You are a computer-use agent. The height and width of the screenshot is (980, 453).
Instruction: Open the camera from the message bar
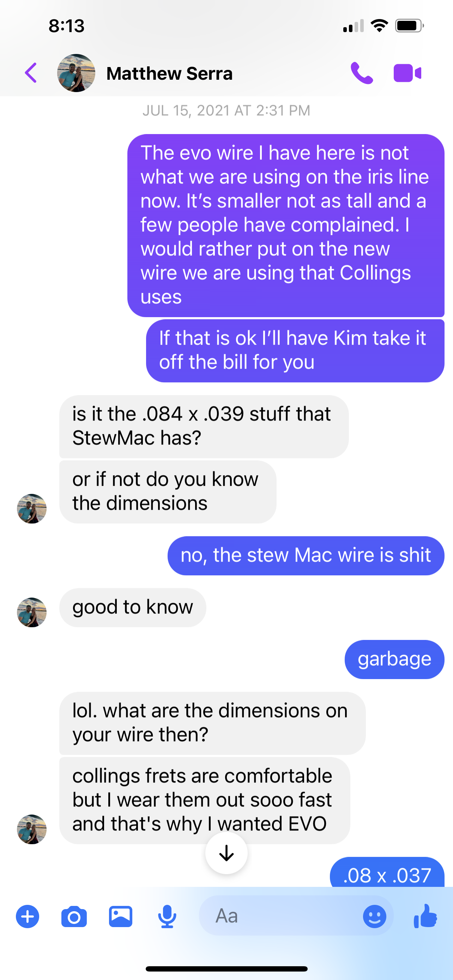tap(74, 917)
